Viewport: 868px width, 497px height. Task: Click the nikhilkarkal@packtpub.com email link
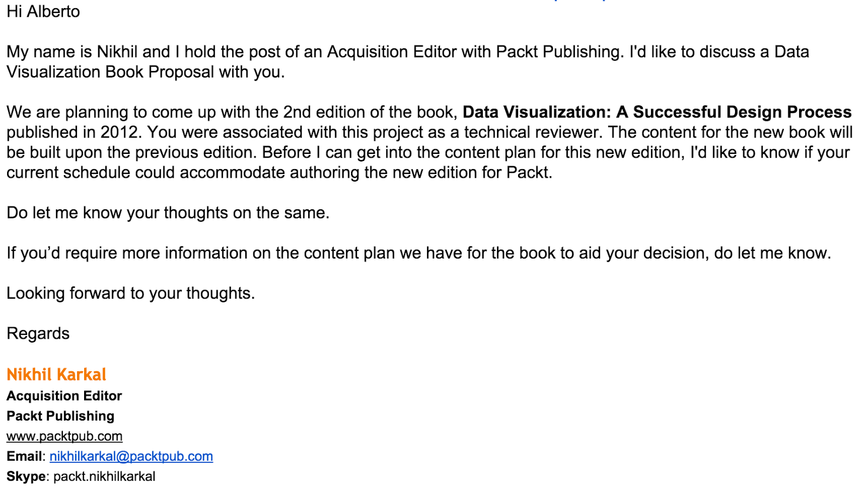pos(131,456)
